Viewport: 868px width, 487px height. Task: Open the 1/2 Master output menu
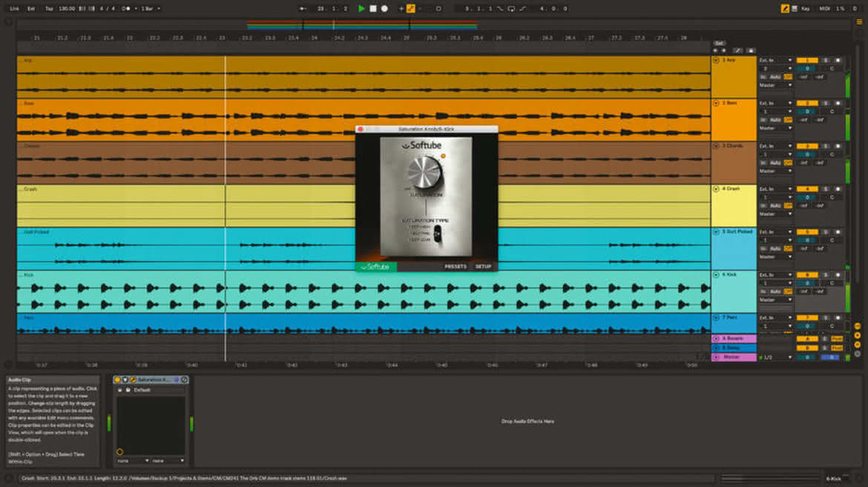point(775,357)
